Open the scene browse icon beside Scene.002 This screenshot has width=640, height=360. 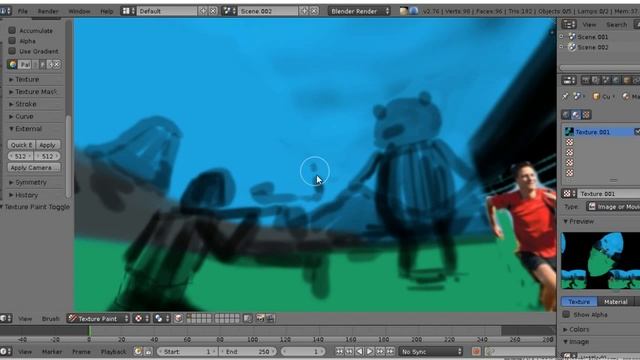[x=230, y=11]
